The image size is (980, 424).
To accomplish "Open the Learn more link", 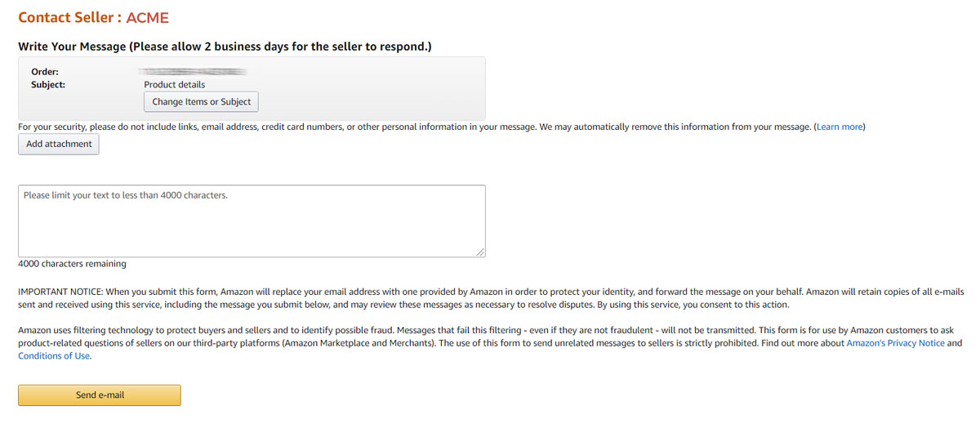I will pos(840,127).
